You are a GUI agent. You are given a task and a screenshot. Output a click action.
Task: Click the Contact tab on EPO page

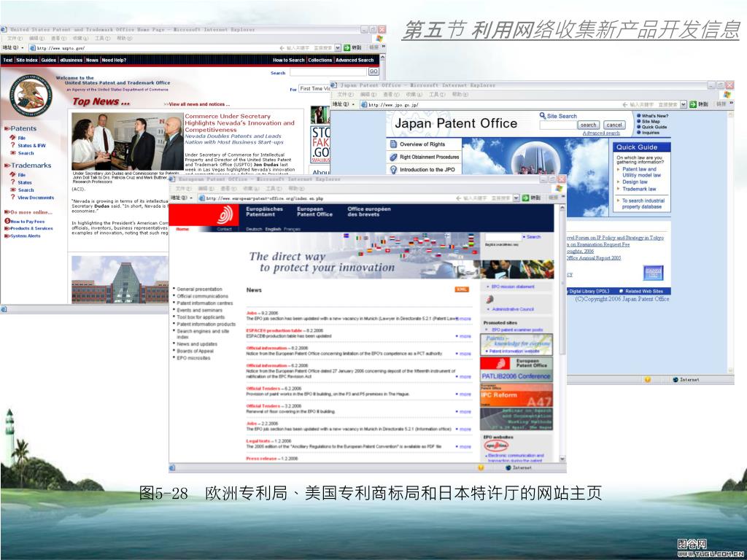pos(225,229)
